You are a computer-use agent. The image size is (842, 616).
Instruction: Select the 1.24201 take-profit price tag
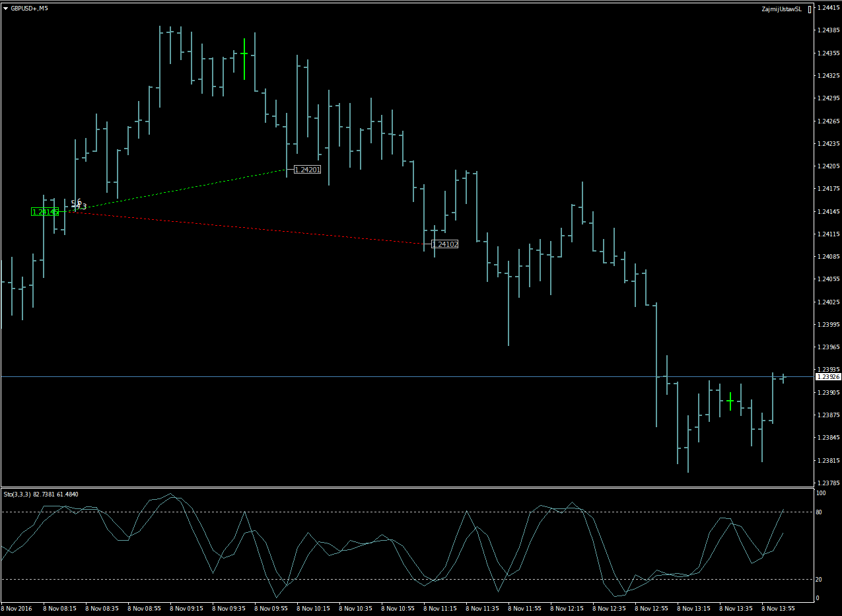point(307,170)
